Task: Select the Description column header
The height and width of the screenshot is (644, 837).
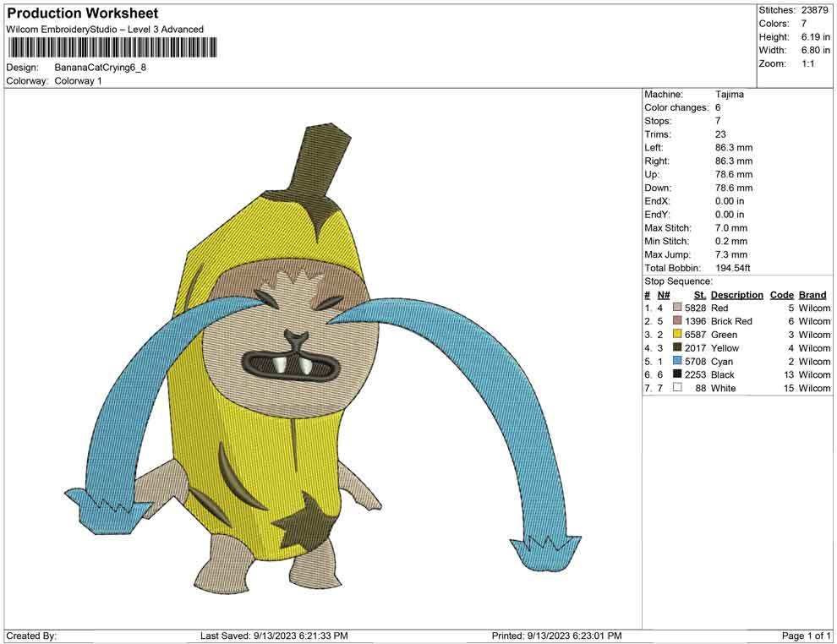Action: [736, 294]
